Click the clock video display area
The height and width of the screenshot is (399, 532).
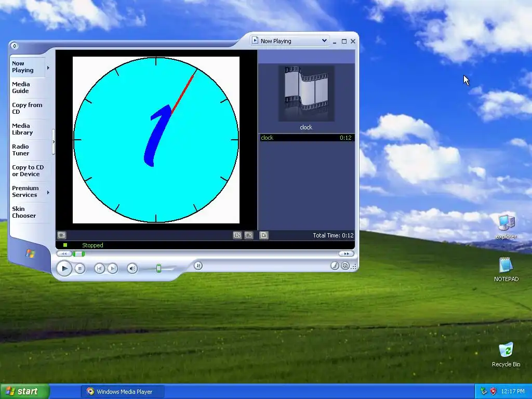coord(156,140)
